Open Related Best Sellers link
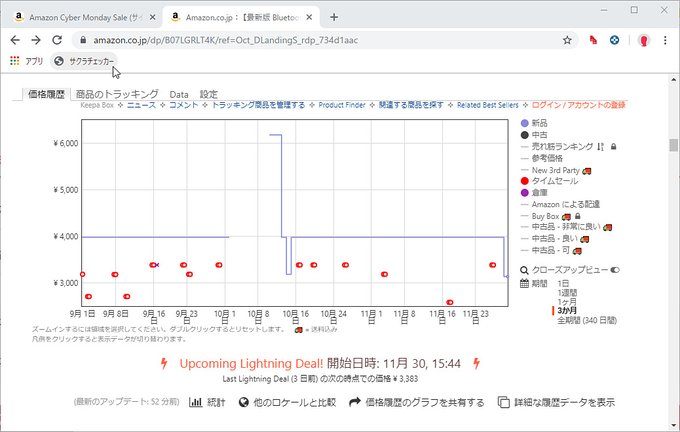 point(487,105)
